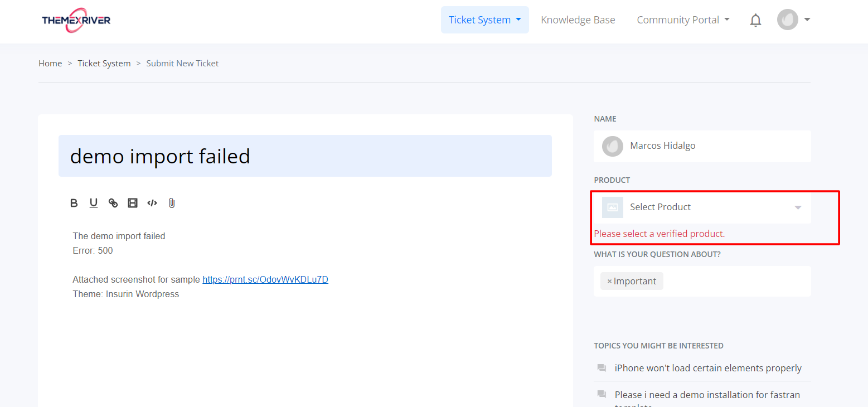Screen dimensions: 868x407
Task: Open the Select Product dropdown
Action: click(702, 207)
